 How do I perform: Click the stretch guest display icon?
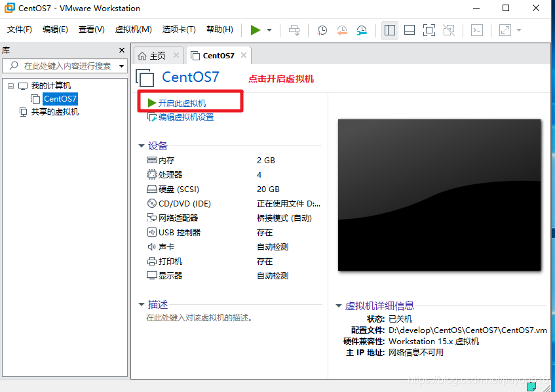[x=505, y=30]
